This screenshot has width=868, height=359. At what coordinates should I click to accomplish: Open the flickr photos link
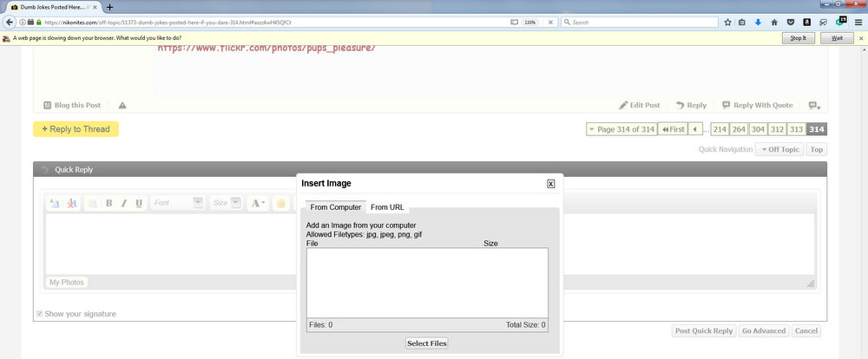266,48
